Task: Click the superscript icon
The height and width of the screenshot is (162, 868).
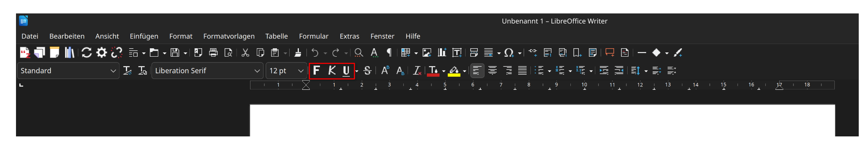Action: (x=385, y=71)
